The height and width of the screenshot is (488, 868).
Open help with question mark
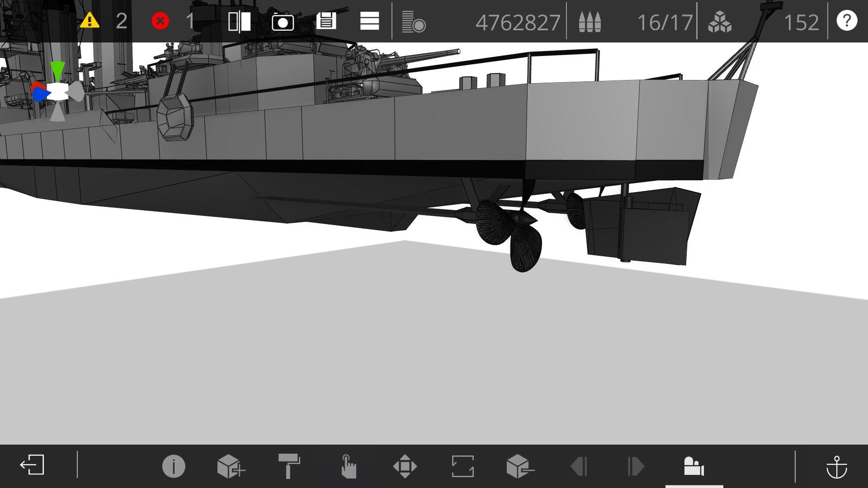(846, 21)
